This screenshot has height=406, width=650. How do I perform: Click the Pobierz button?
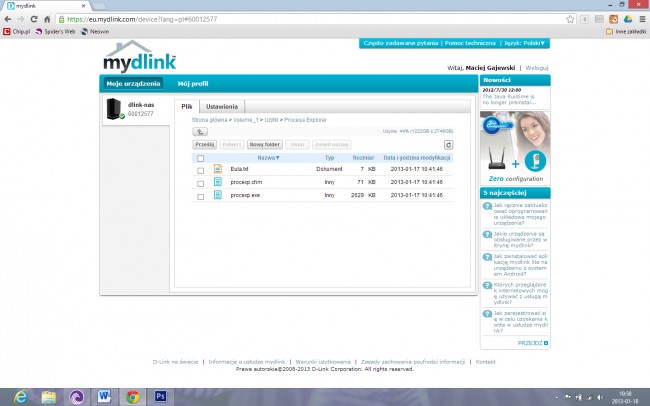tap(231, 144)
